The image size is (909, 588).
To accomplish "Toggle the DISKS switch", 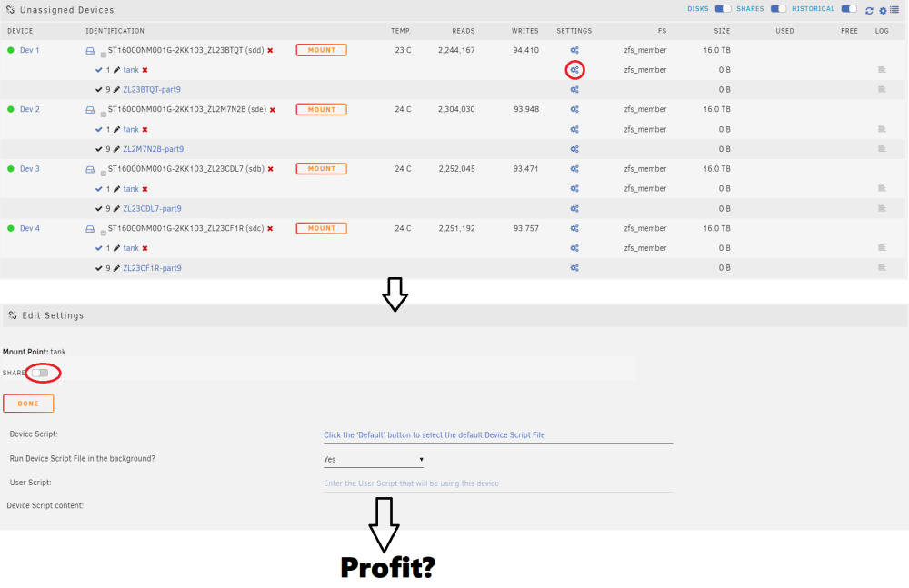I will coord(723,9).
